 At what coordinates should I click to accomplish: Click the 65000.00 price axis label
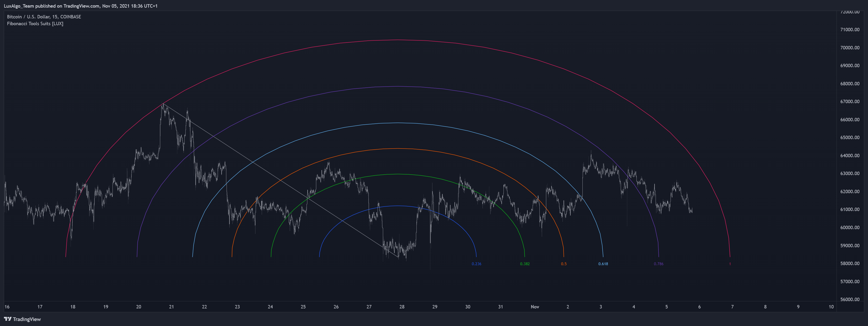[850, 138]
